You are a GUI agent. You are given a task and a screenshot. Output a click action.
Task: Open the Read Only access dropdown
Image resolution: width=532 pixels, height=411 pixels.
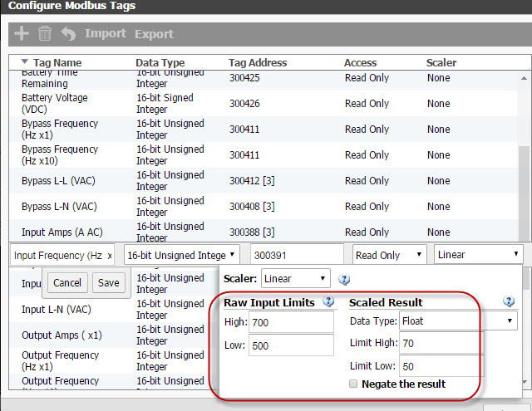(x=390, y=255)
